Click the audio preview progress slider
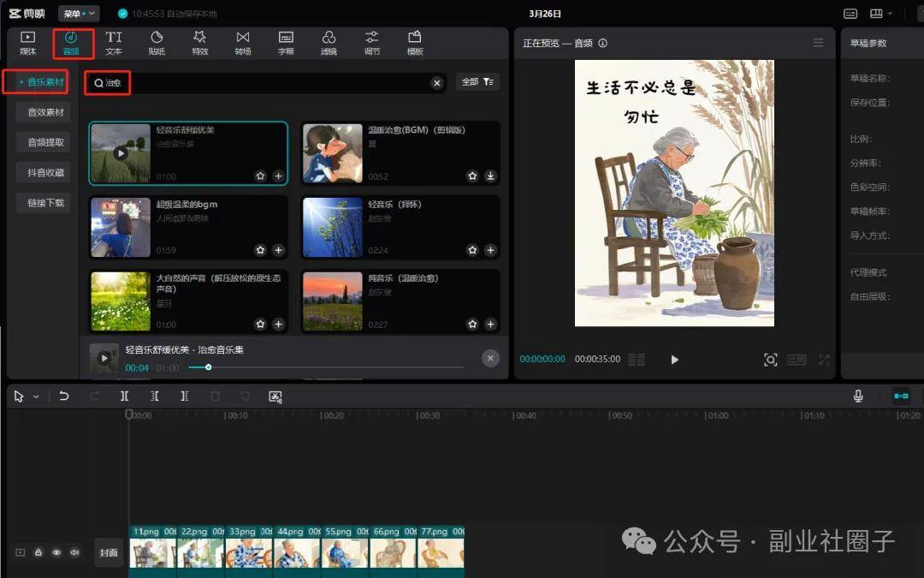This screenshot has height=578, width=924. click(325, 367)
